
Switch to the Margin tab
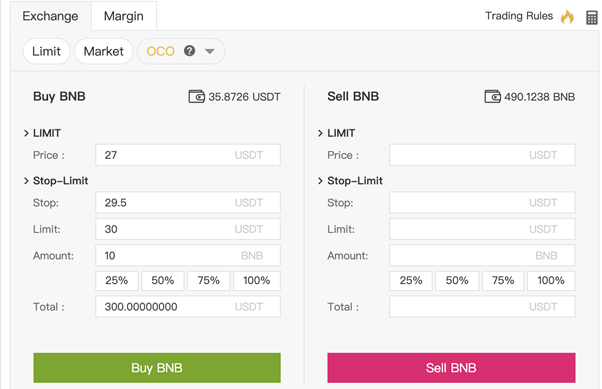[124, 16]
